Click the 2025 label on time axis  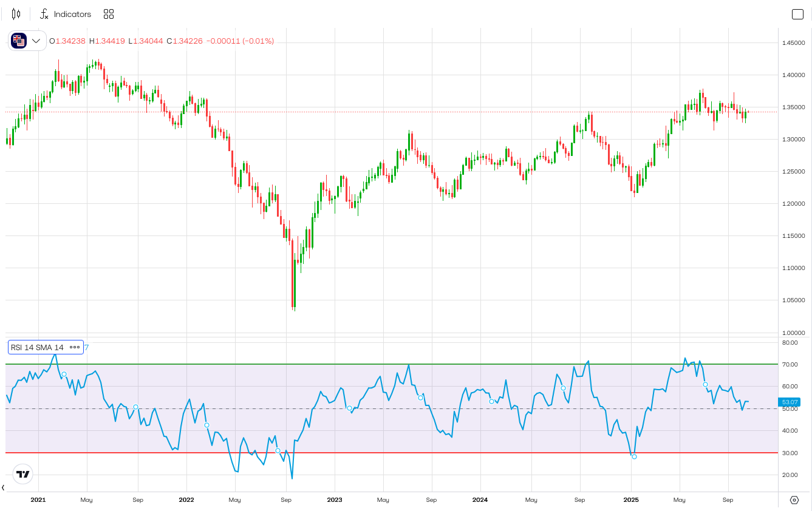coord(631,500)
